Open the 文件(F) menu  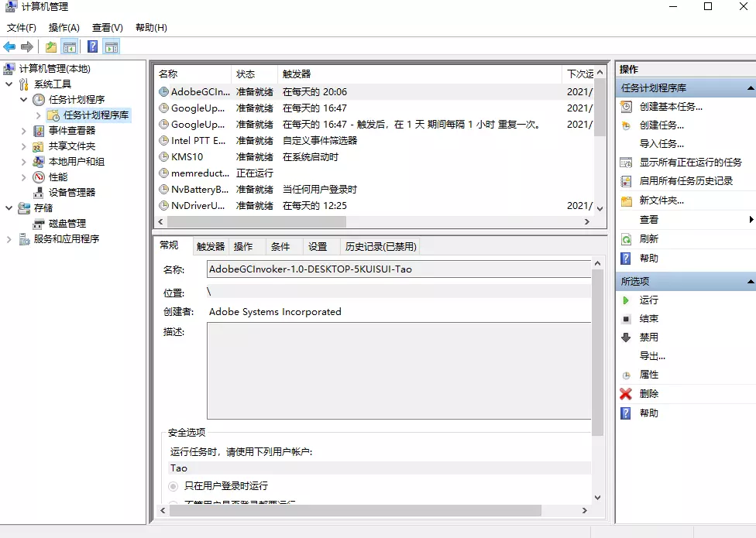(21, 27)
